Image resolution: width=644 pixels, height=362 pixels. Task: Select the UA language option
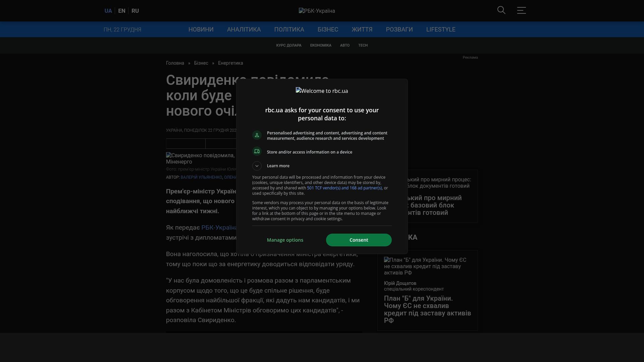tap(108, 11)
